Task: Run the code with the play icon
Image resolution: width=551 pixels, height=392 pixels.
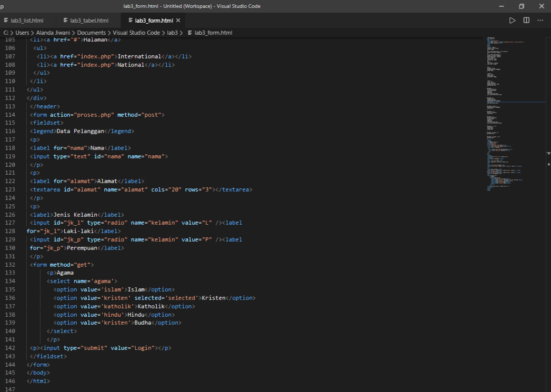Action: (512, 21)
